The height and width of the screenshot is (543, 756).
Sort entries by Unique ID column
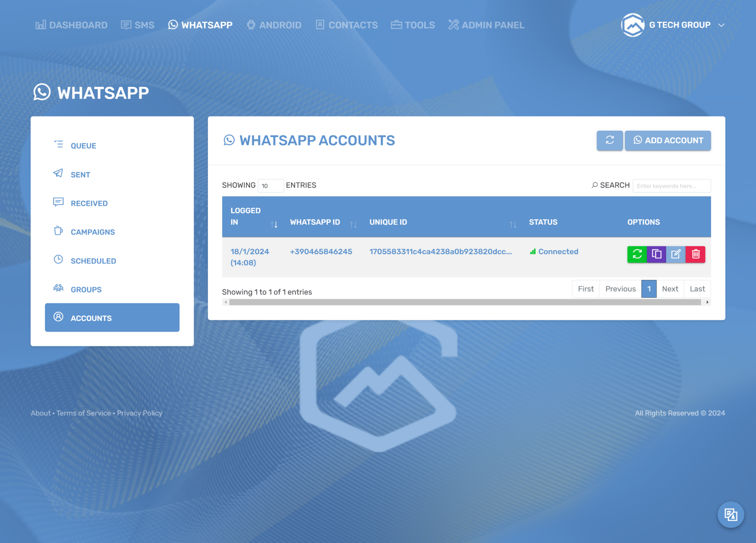[513, 224]
